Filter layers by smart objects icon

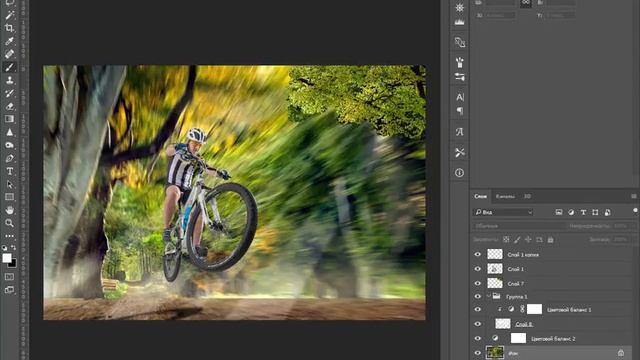click(x=608, y=212)
